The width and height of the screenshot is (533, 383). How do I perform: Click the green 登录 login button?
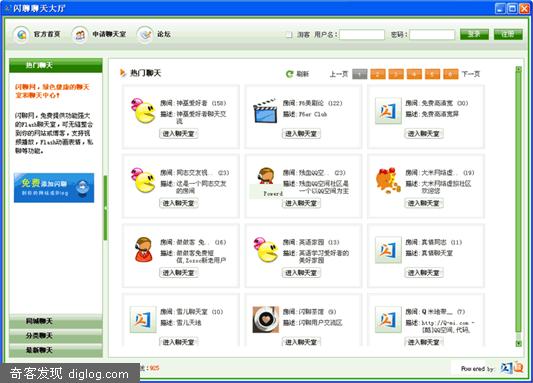[x=474, y=34]
